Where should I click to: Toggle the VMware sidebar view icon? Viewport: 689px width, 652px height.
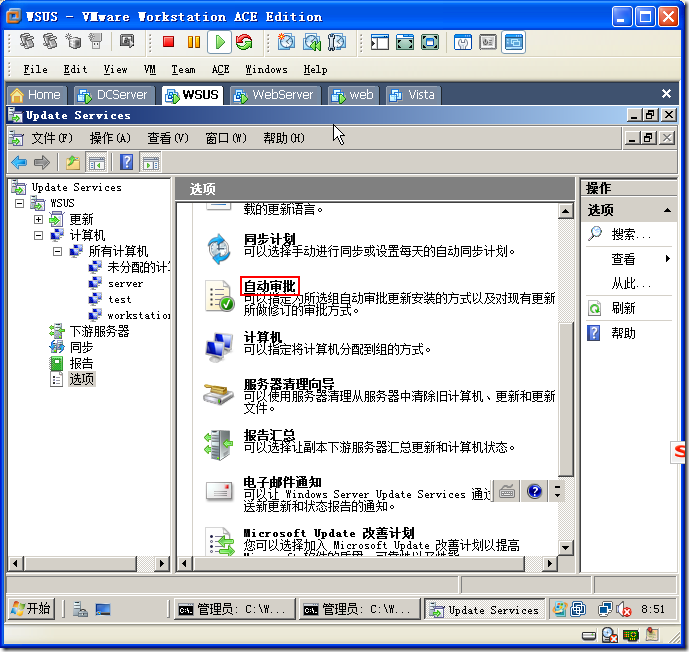[380, 42]
